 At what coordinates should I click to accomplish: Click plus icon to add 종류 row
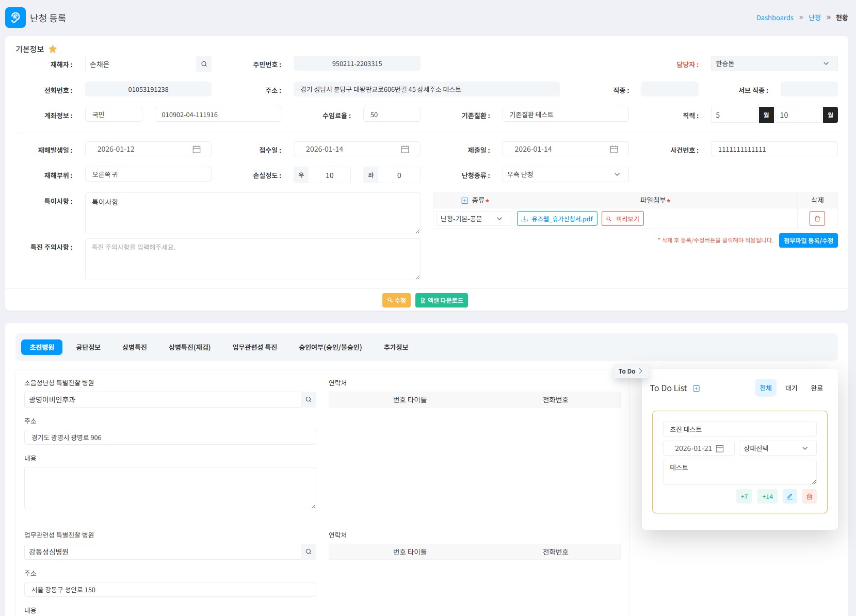[464, 200]
